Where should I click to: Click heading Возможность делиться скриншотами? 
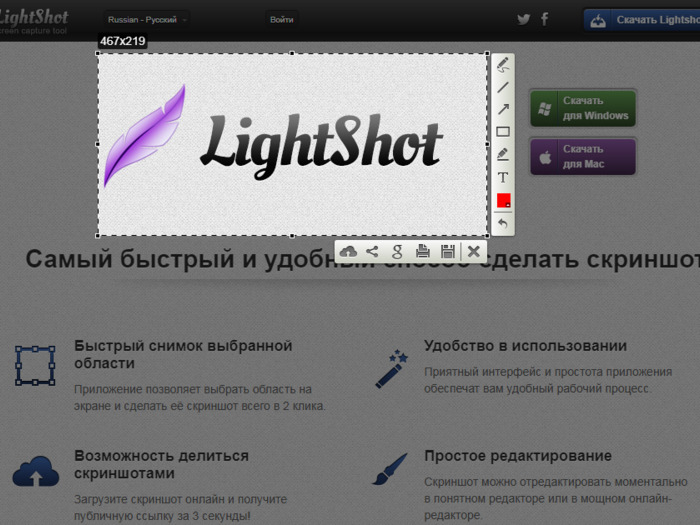161,464
